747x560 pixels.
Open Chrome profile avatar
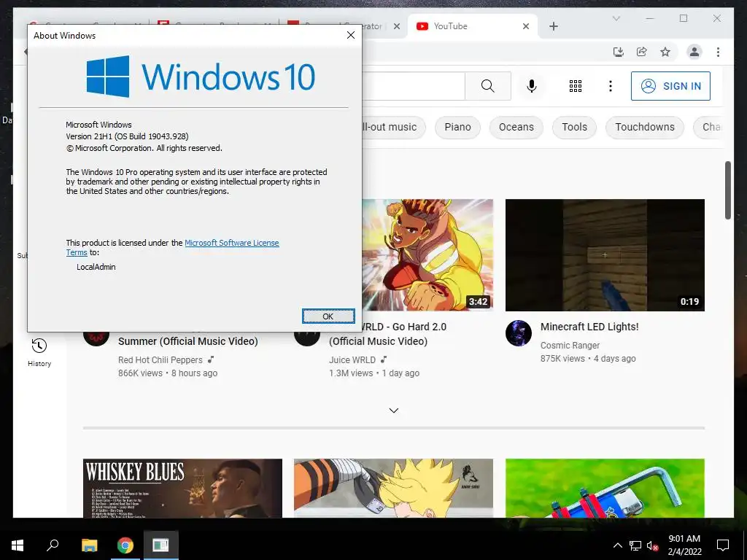tap(694, 52)
